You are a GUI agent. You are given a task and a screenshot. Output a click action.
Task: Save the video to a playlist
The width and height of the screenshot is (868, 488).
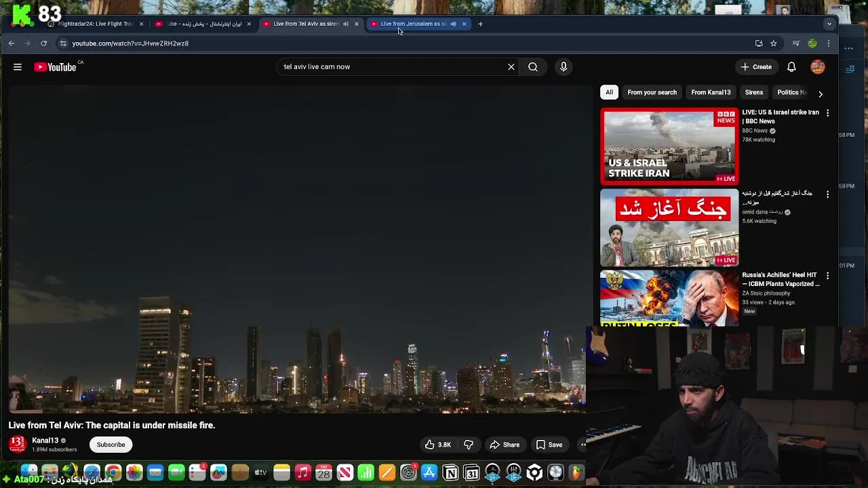pos(549,445)
